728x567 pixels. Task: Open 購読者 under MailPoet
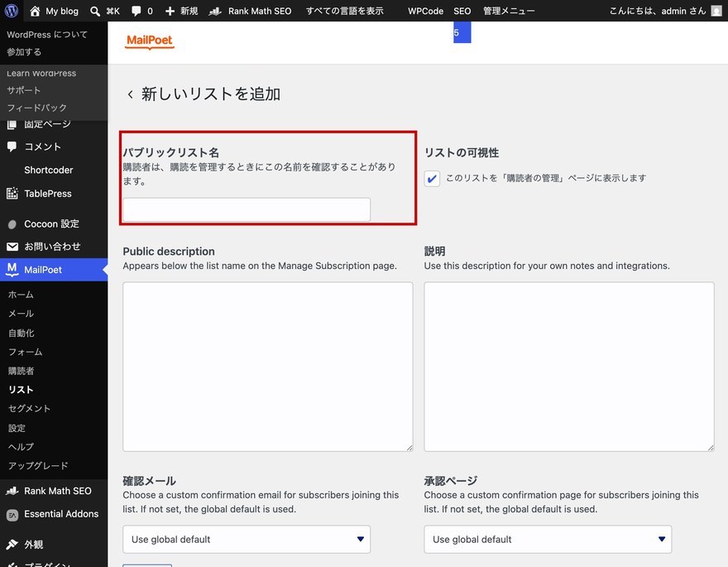click(x=21, y=371)
